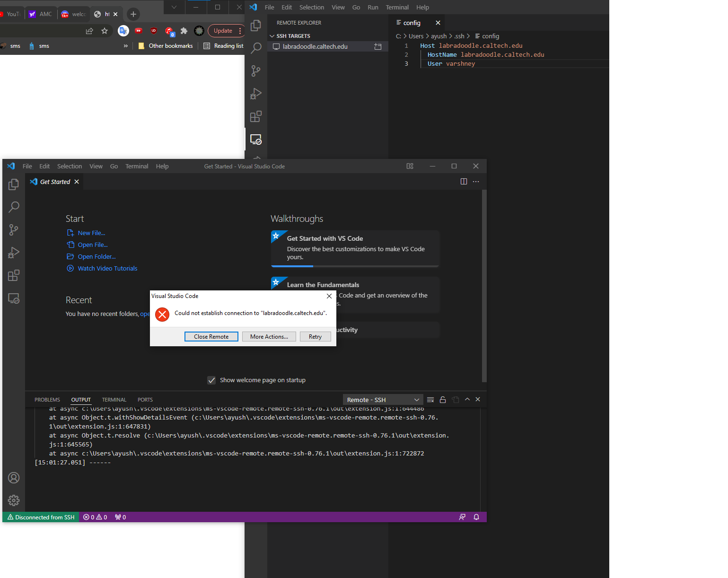Open Remote - SSH output channel dropdown
This screenshot has width=728, height=578.
coord(383,400)
